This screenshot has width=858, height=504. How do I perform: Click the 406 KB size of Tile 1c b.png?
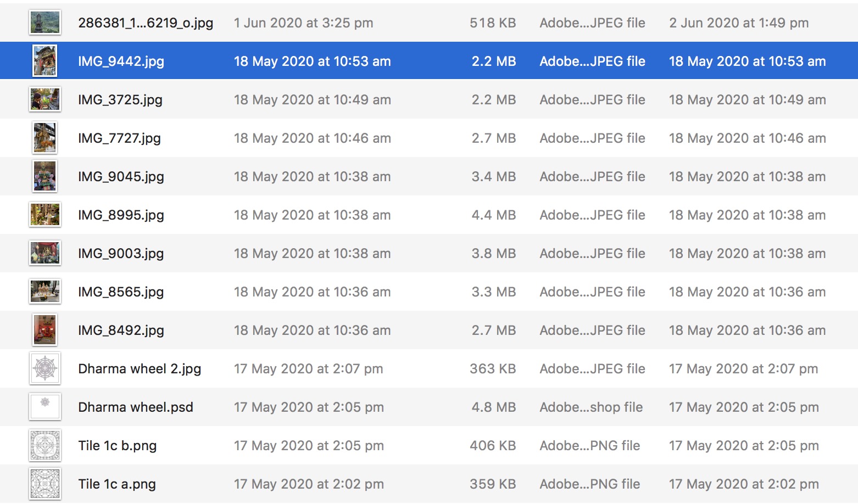click(x=493, y=446)
